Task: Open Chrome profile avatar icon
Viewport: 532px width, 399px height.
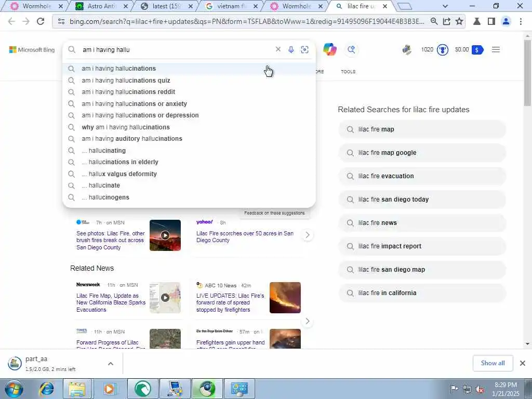Action: (506, 21)
